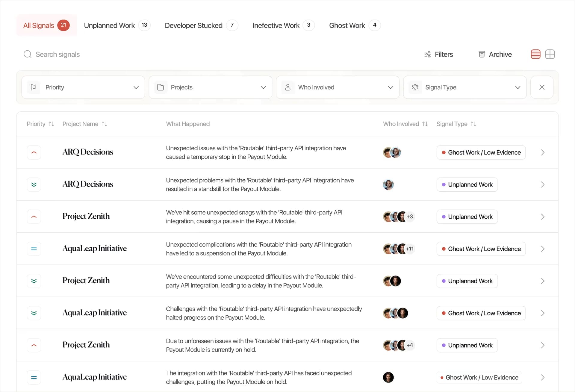This screenshot has width=575, height=392.
Task: Sort by Who Involved column
Action: coord(425,124)
